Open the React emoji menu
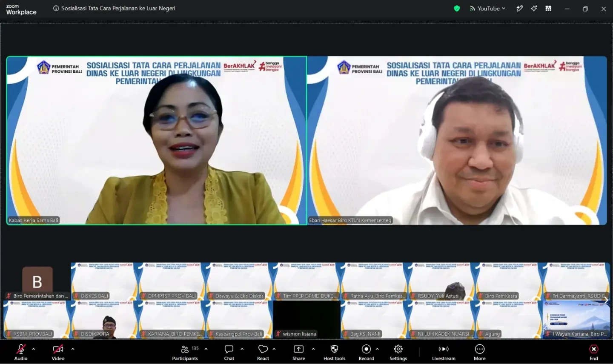Screen dimensions: 613x364 pos(263,353)
